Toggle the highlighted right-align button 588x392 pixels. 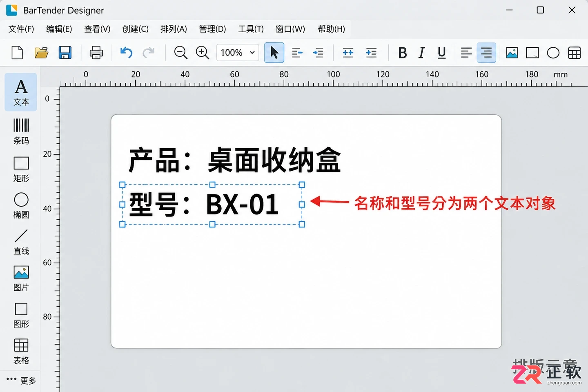pos(486,53)
